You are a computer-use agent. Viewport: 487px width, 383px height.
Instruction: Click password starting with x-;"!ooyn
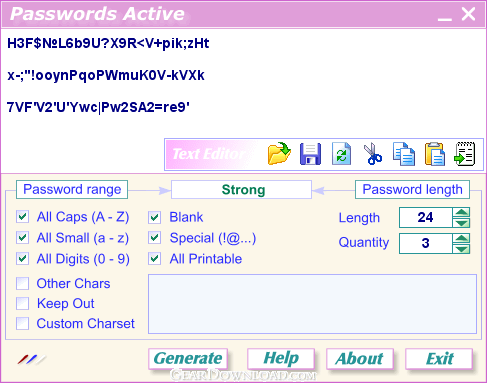coord(106,75)
